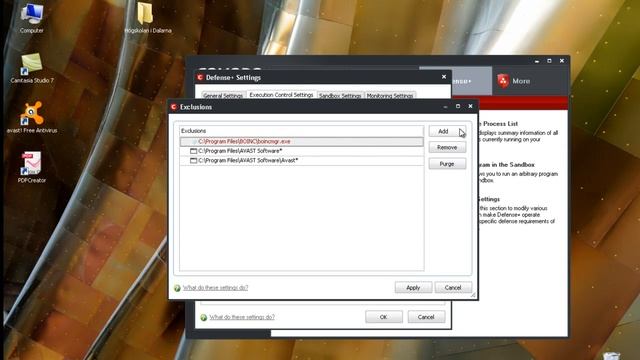This screenshot has height=360, width=640.
Task: Open Defense+ Settings link in Comodo window
Action: (489, 199)
